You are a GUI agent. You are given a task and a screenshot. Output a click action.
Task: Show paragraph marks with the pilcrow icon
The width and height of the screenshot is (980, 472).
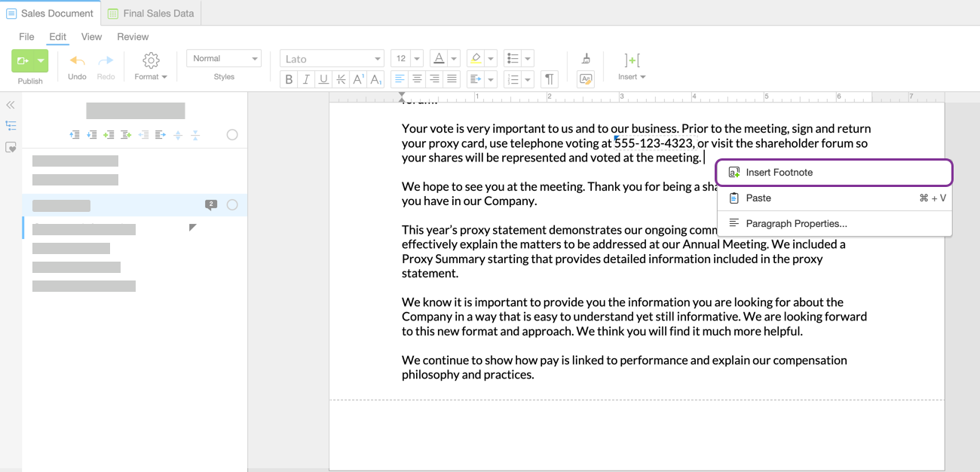pos(550,78)
